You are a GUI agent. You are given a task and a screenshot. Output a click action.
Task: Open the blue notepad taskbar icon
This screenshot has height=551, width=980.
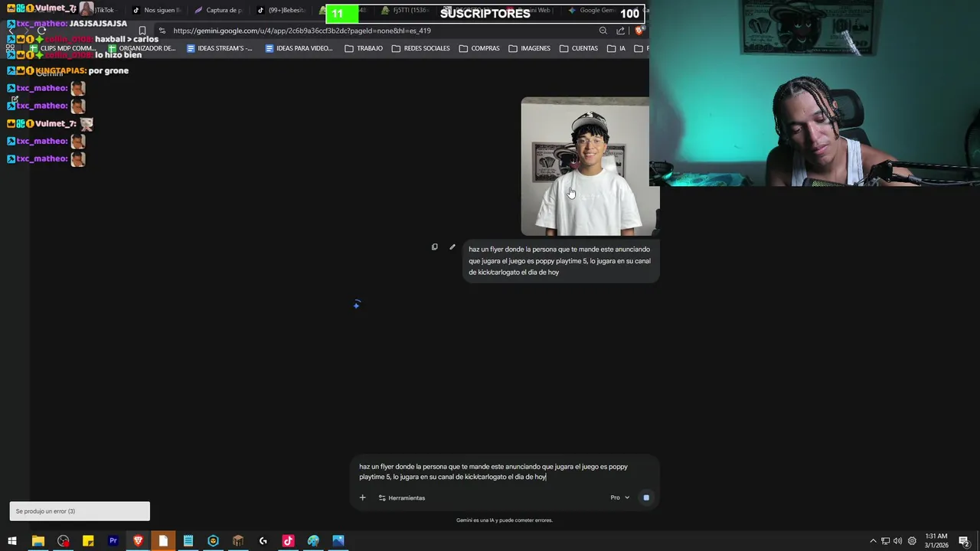(188, 541)
